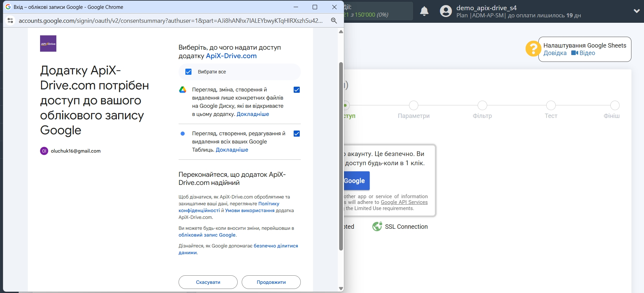Viewport: 644px width, 293px height.
Task: Click the Google favicon in window title
Action: pos(8,7)
